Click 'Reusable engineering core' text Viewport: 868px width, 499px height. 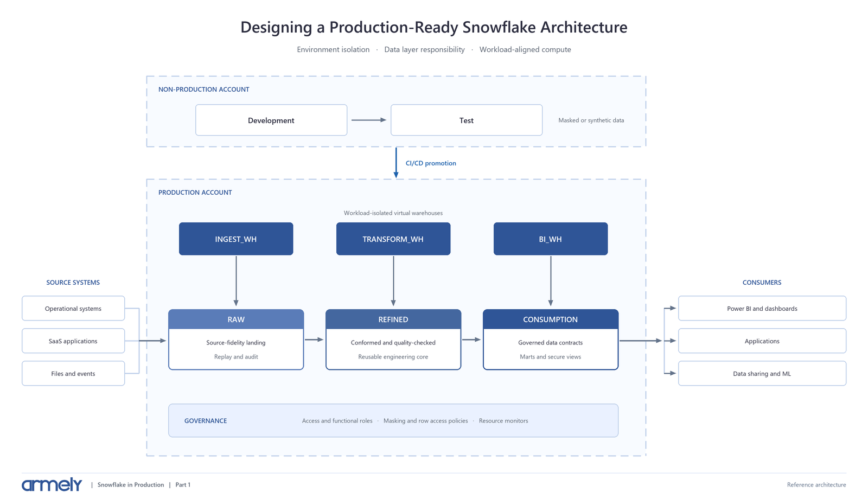click(393, 357)
